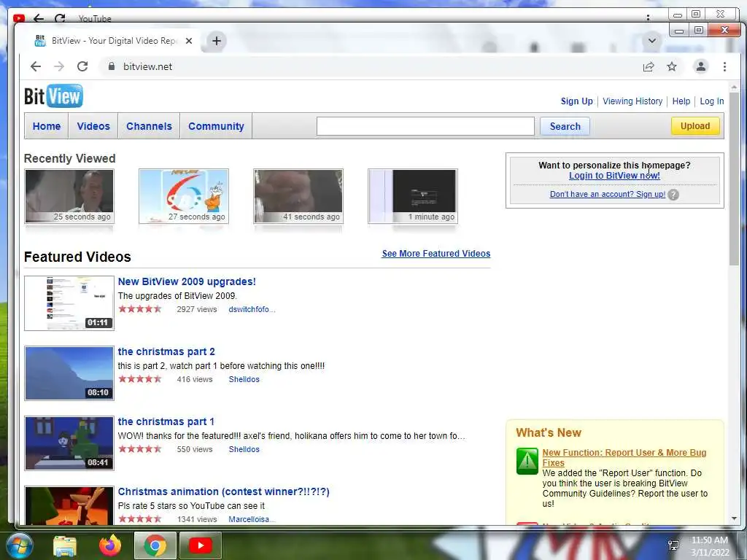Click the taskbar clock 11:50 AM
Image resolution: width=747 pixels, height=560 pixels.
coord(709,540)
